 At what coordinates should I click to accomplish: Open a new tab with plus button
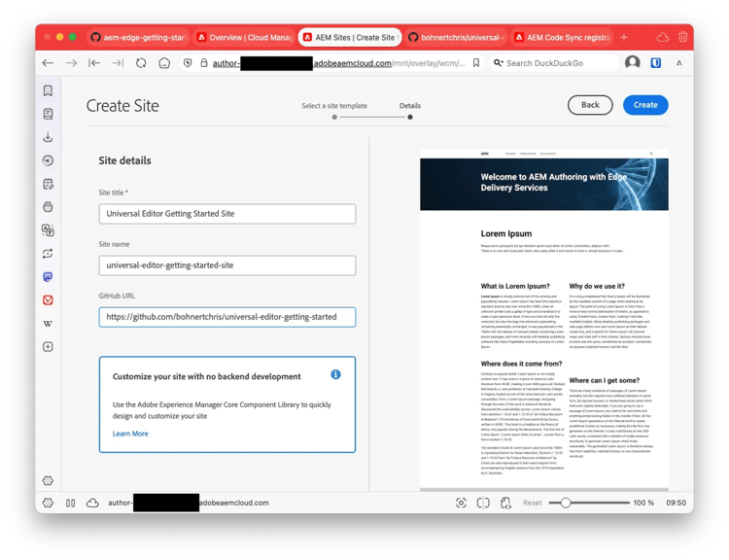(x=624, y=37)
